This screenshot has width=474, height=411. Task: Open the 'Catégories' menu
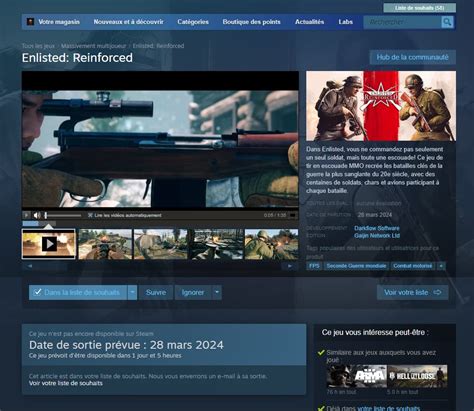[193, 22]
